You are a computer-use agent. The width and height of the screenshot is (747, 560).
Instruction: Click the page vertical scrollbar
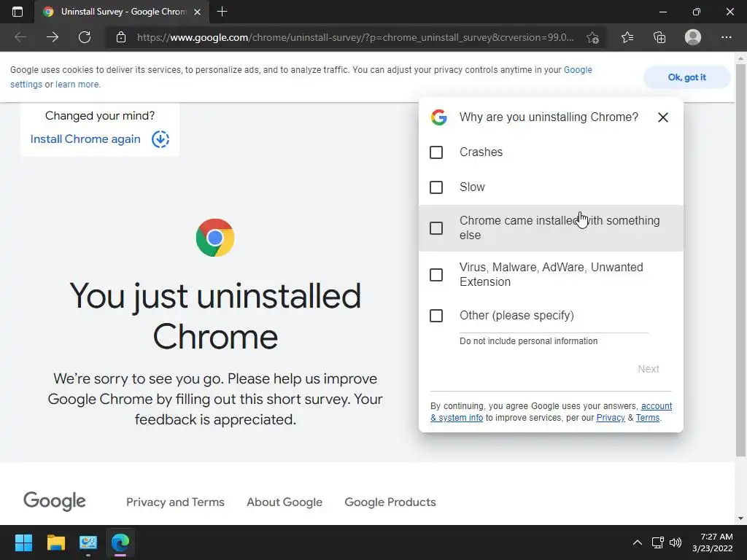740,260
